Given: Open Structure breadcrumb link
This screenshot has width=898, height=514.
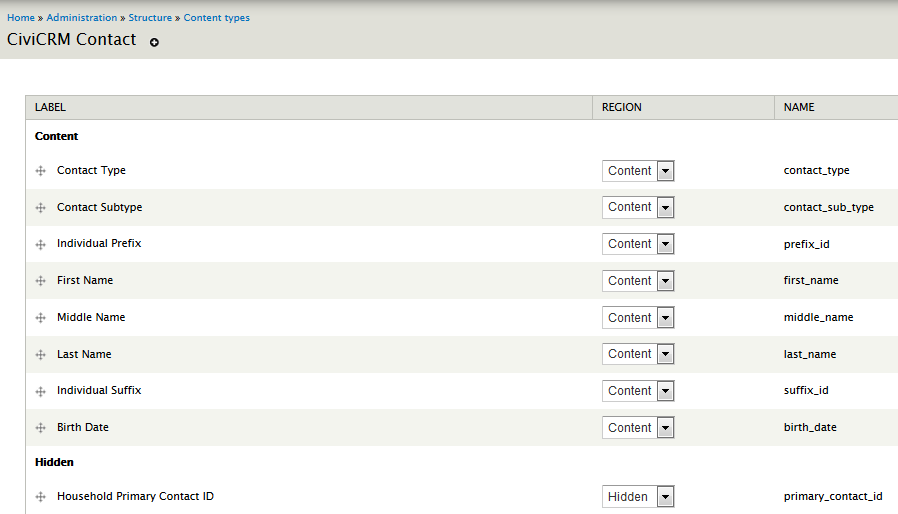Looking at the screenshot, I should pyautogui.click(x=150, y=18).
